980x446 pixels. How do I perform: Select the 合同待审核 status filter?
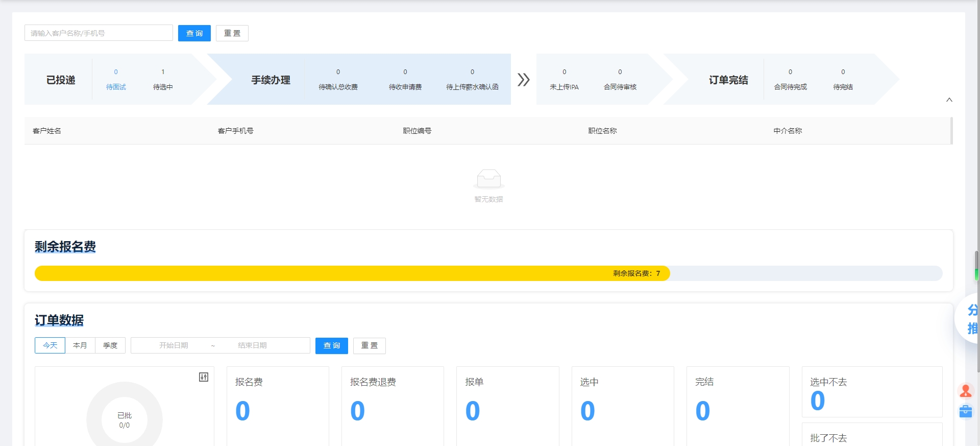620,80
